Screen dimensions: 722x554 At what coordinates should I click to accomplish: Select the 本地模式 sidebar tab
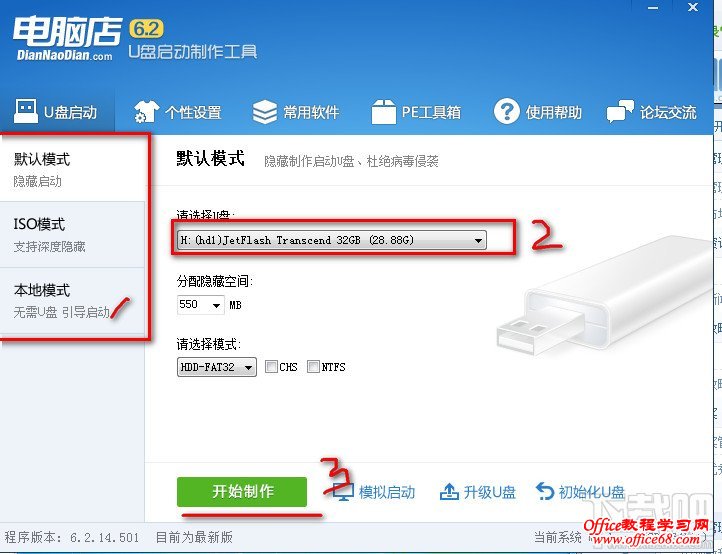coord(72,301)
